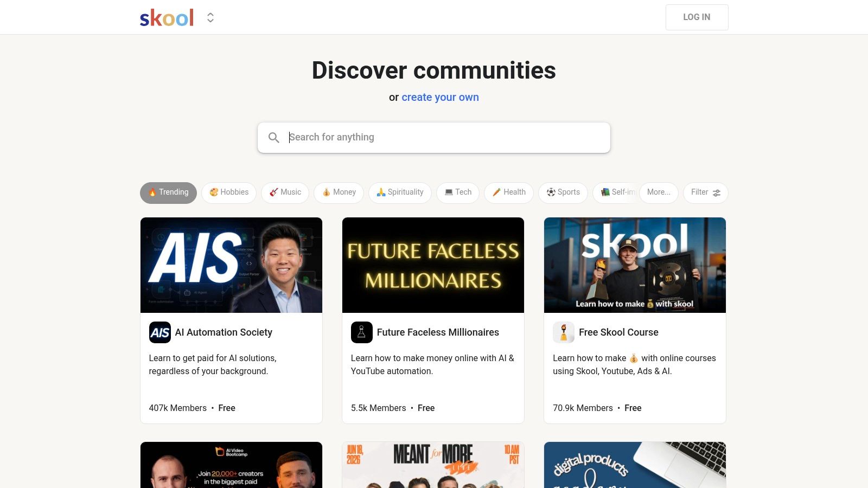Viewport: 868px width, 488px height.
Task: Open the digital products community thumbnail
Action: [x=635, y=465]
